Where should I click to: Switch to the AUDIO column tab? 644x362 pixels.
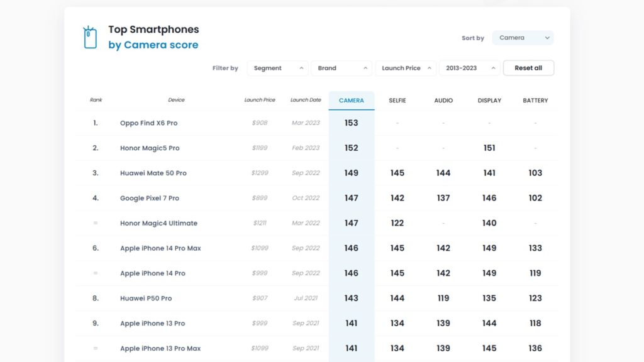443,101
